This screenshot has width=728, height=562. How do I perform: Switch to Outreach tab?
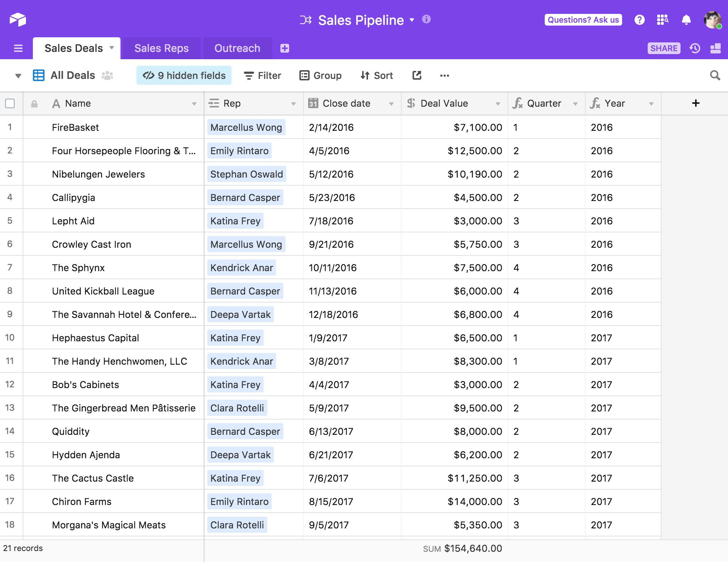[x=237, y=48]
